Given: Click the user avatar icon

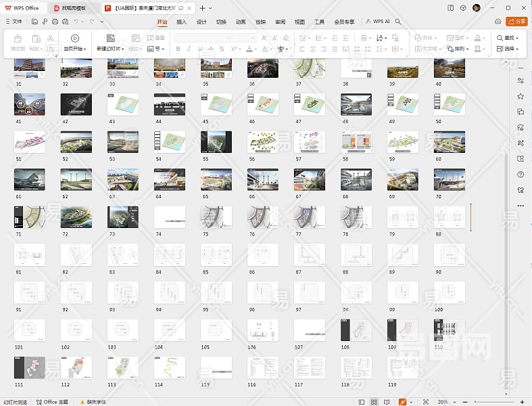Looking at the screenshot, I should [x=477, y=7].
